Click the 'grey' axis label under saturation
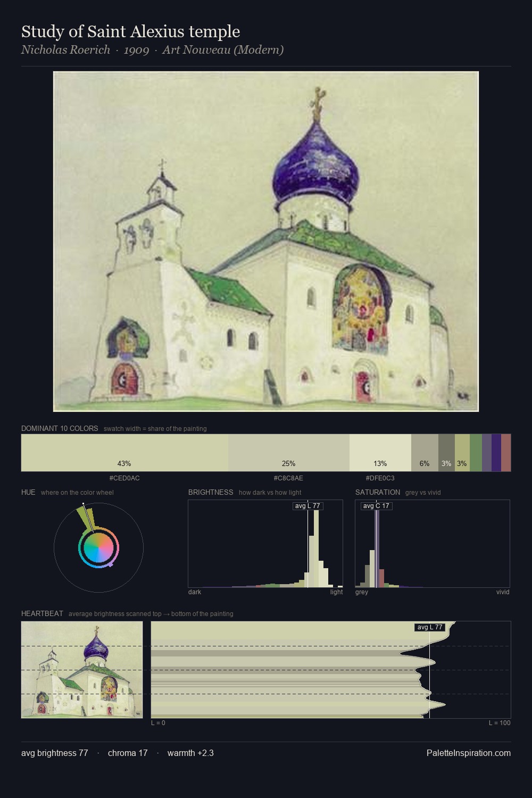The width and height of the screenshot is (532, 798). tap(362, 592)
